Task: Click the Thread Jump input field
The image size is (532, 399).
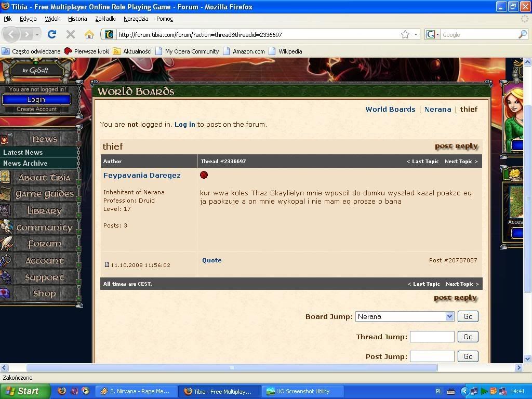Action: (432, 337)
